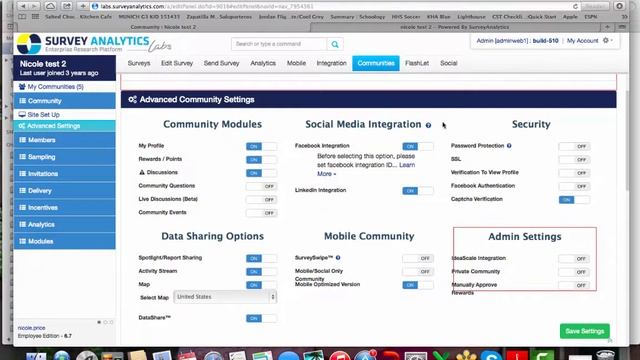Expand the Community sidebar section
The width and height of the screenshot is (640, 360).
click(x=64, y=101)
